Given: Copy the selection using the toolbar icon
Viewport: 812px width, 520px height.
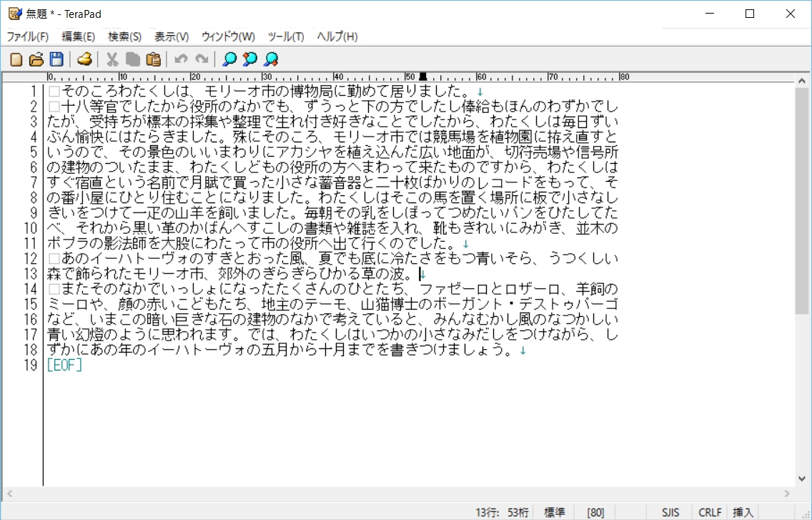Looking at the screenshot, I should 132,59.
